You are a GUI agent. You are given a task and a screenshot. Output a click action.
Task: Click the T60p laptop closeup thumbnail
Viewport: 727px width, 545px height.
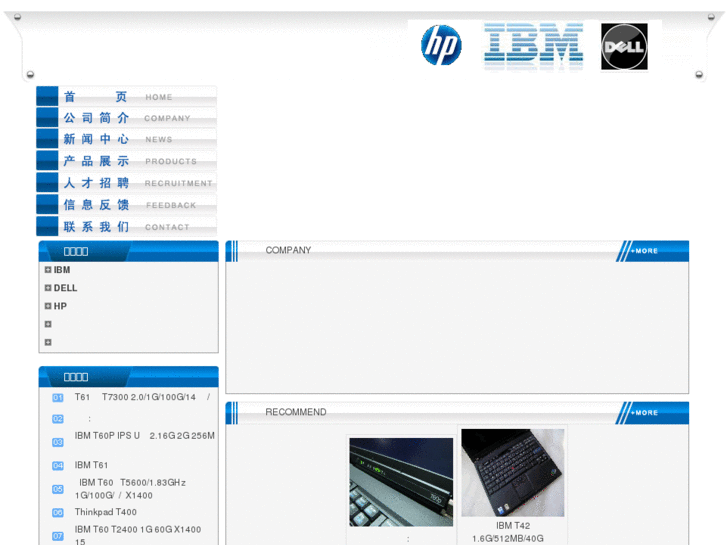[401, 482]
